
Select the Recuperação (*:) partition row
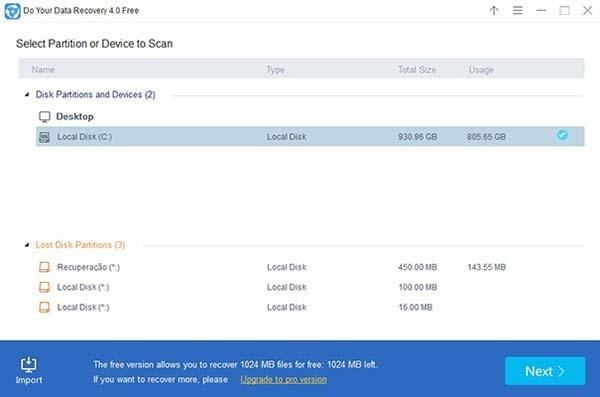point(310,267)
